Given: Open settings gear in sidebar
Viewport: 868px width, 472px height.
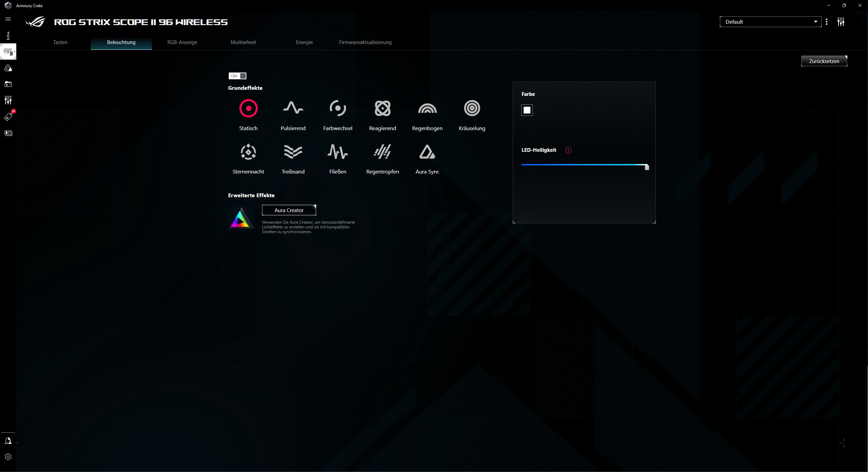Looking at the screenshot, I should (x=8, y=457).
